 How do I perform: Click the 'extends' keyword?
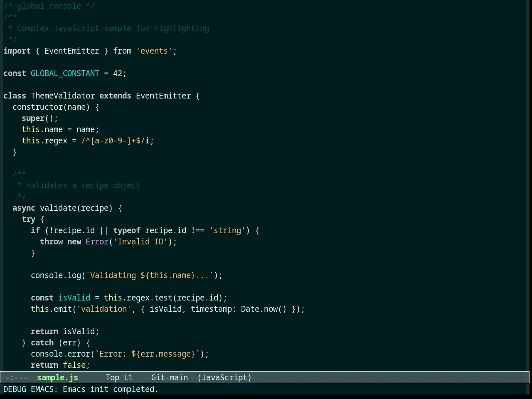pyautogui.click(x=115, y=96)
